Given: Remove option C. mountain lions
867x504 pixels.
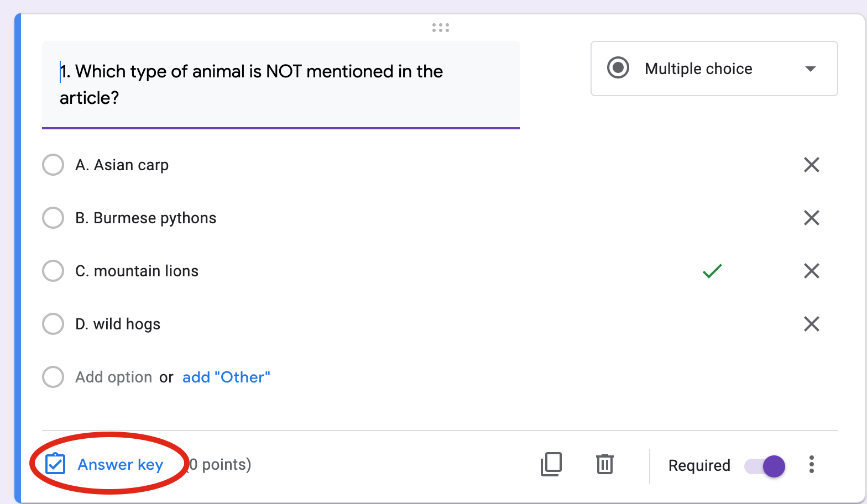Looking at the screenshot, I should pyautogui.click(x=811, y=271).
